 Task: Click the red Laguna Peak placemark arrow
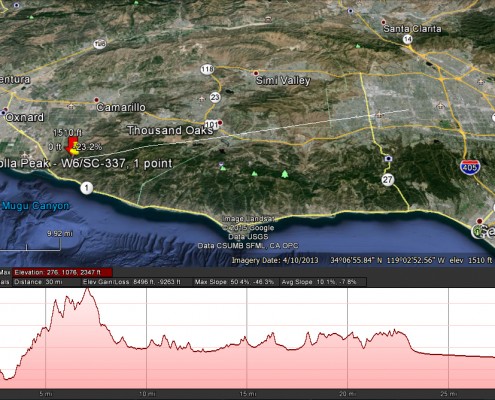coord(72,146)
